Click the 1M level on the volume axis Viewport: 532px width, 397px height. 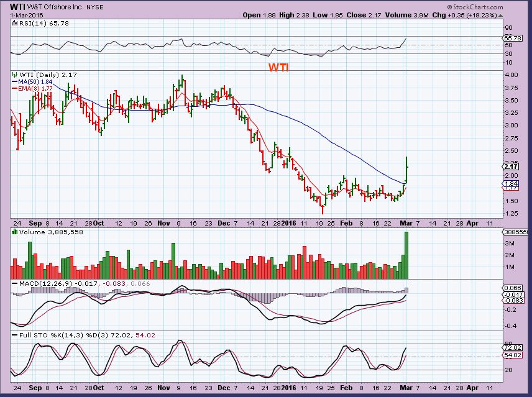coord(510,267)
